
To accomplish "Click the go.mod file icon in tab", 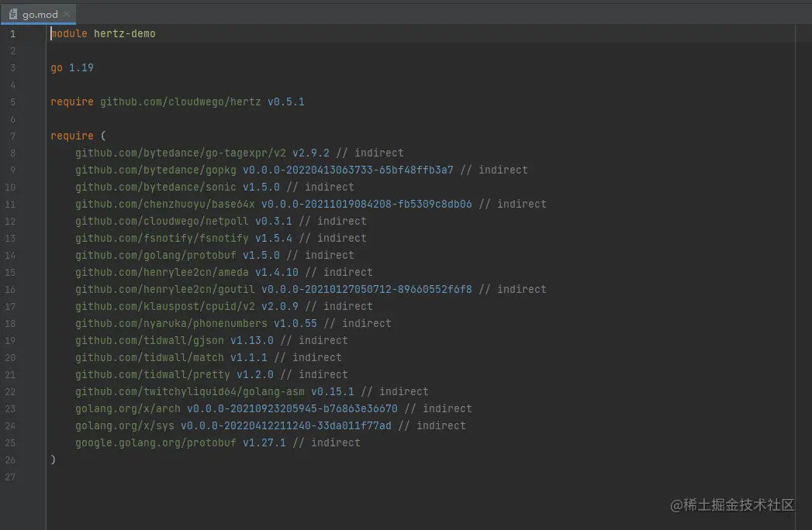I will tap(13, 14).
